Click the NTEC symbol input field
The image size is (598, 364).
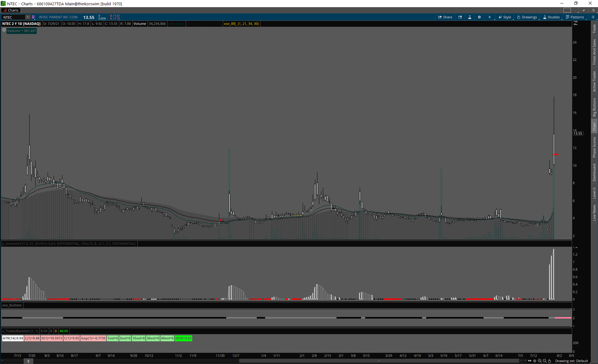tap(14, 17)
